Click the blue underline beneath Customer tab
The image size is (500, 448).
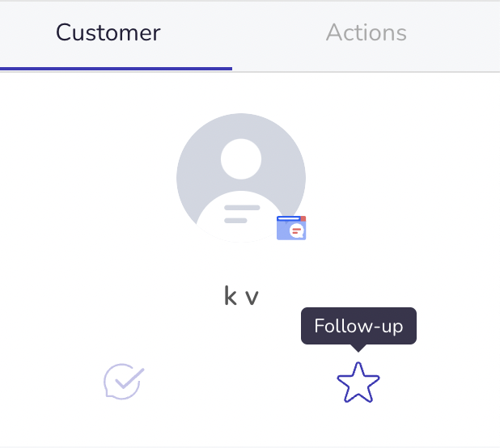click(116, 69)
